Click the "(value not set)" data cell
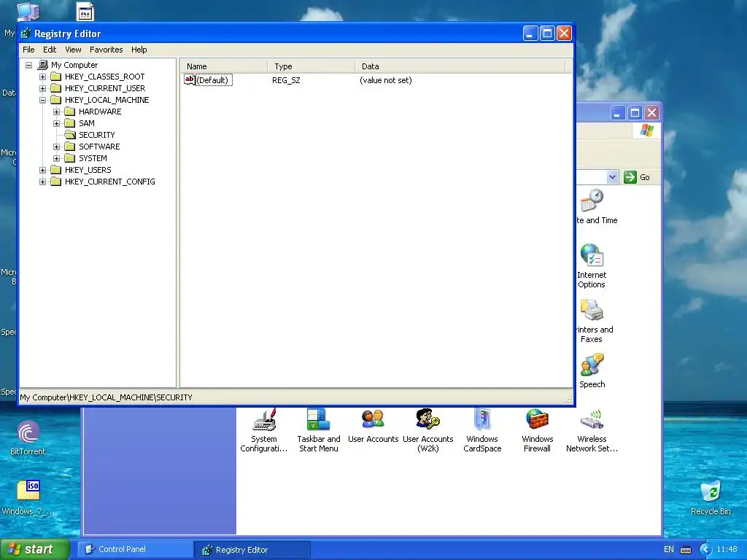This screenshot has height=560, width=747. 385,80
